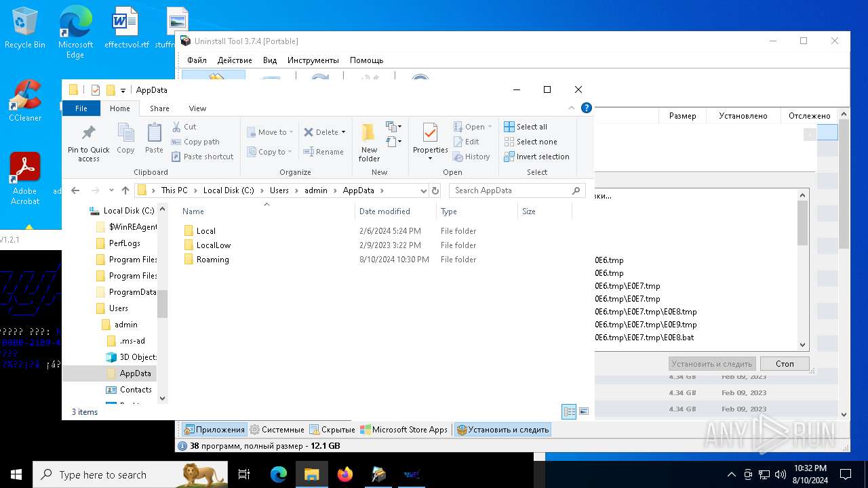
Task: Click Select all in ribbon
Action: 526,127
